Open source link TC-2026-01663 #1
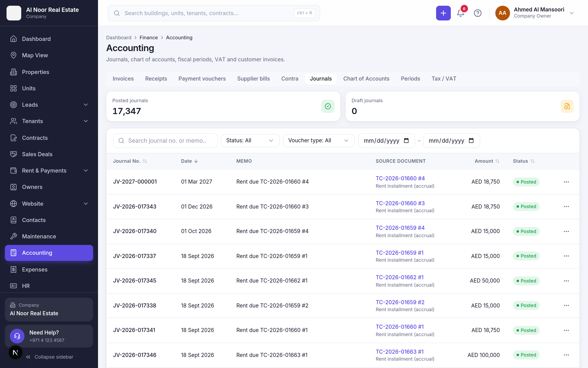Image resolution: width=588 pixels, height=368 pixels. tap(399, 352)
